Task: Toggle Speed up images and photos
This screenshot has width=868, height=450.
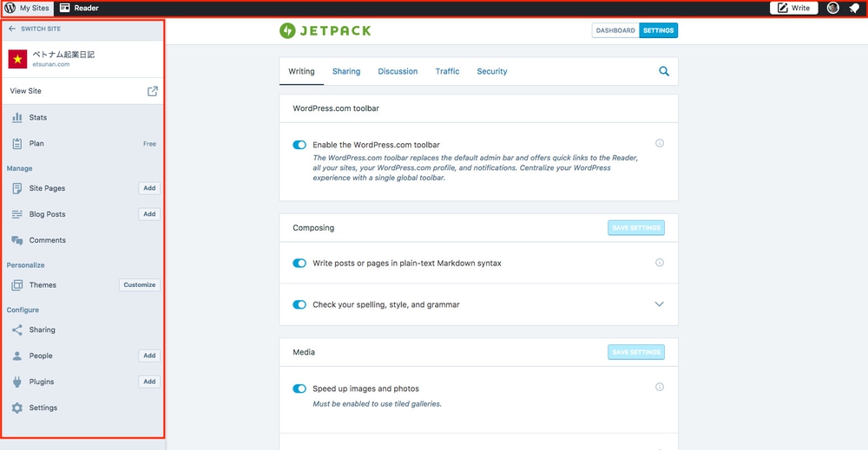Action: click(299, 388)
